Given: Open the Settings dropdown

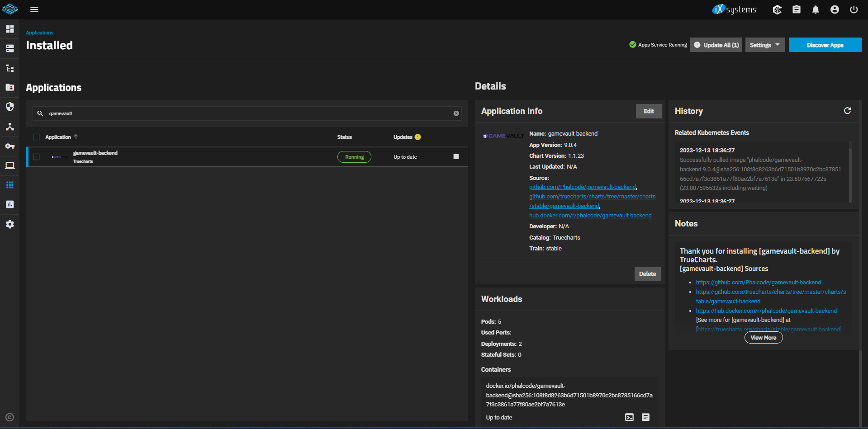Looking at the screenshot, I should pyautogui.click(x=765, y=45).
